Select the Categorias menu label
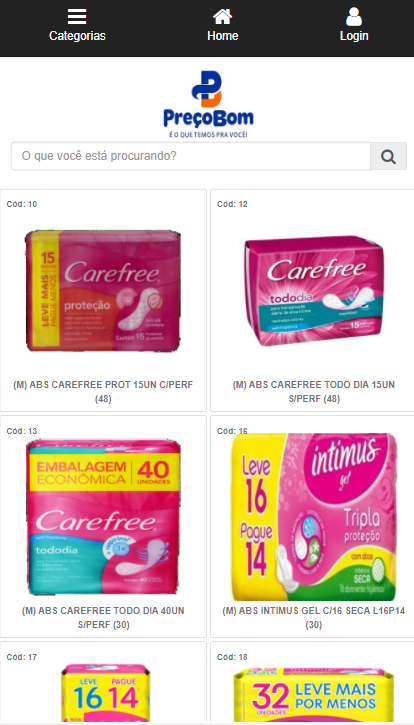 (77, 36)
